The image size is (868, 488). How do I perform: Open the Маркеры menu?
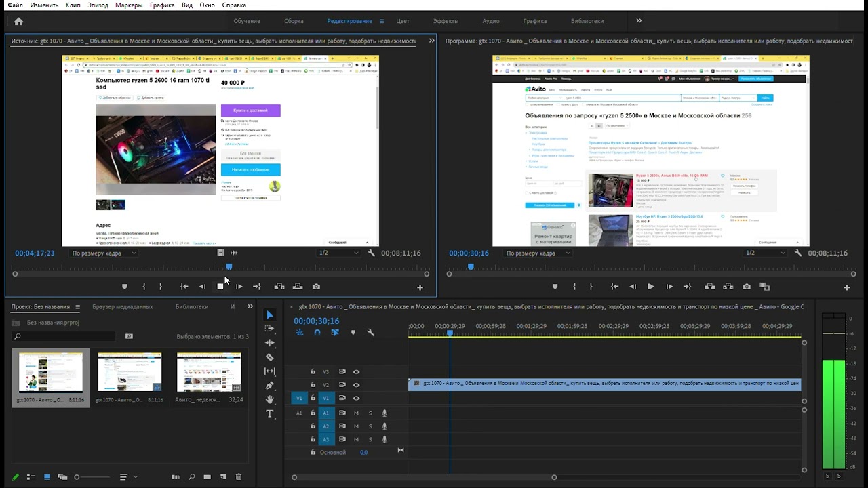pyautogui.click(x=129, y=5)
